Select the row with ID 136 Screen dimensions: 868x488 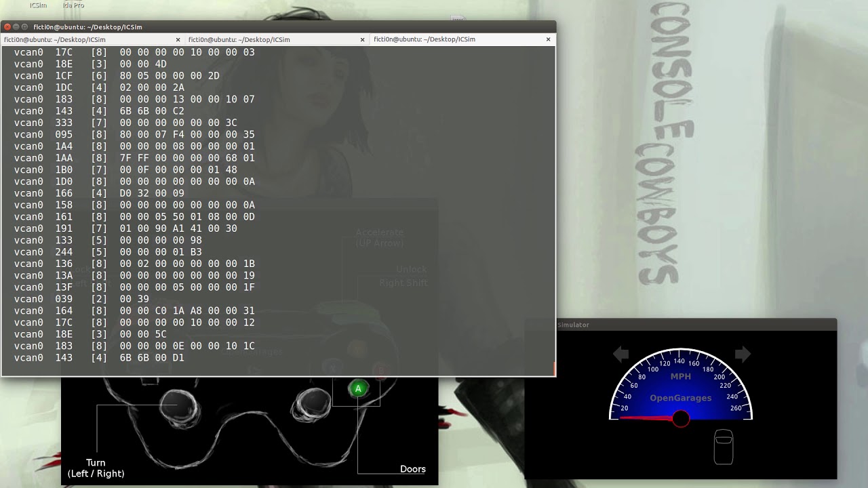pyautogui.click(x=134, y=264)
